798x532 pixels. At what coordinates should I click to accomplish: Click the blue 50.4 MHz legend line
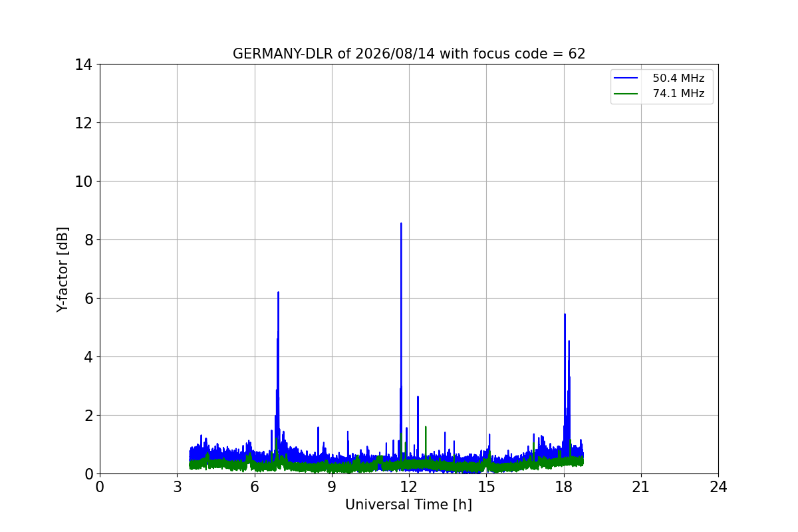tap(626, 78)
